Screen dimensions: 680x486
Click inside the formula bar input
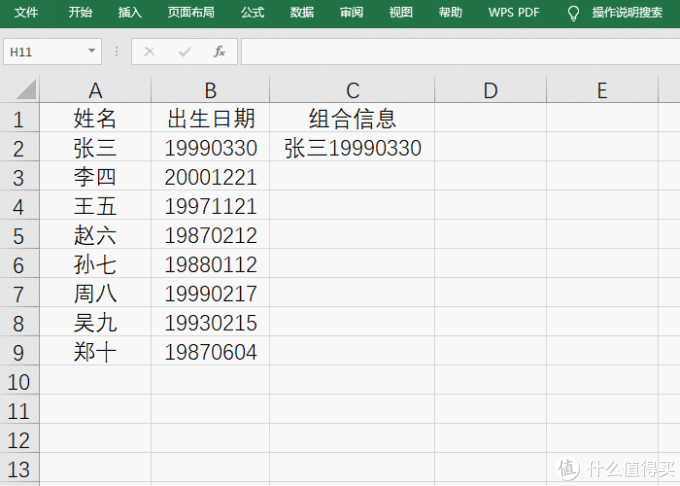tap(461, 52)
